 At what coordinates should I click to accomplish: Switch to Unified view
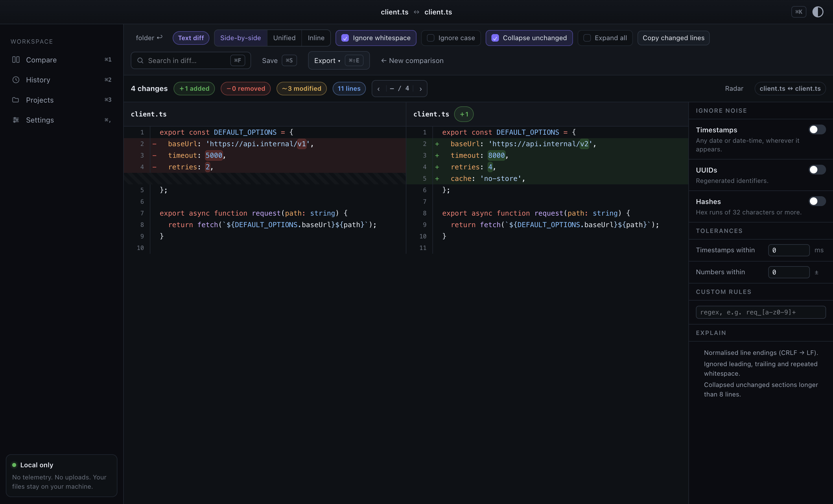[284, 38]
